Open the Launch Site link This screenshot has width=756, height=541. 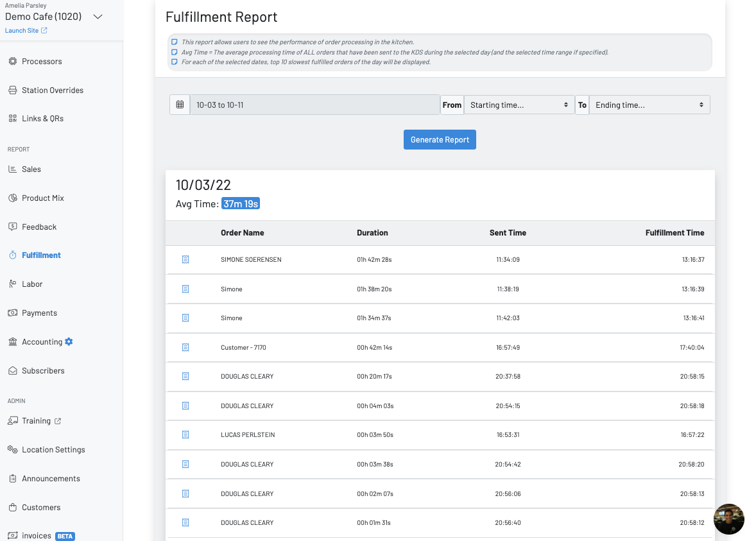click(x=22, y=30)
